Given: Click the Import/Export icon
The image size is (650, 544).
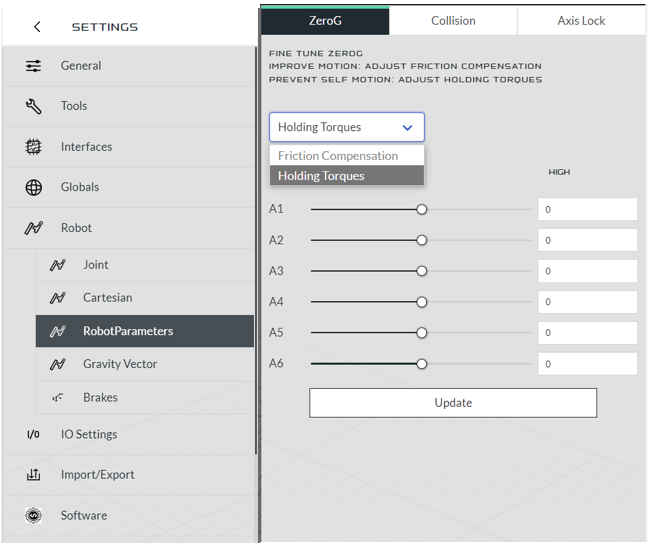Looking at the screenshot, I should point(34,475).
